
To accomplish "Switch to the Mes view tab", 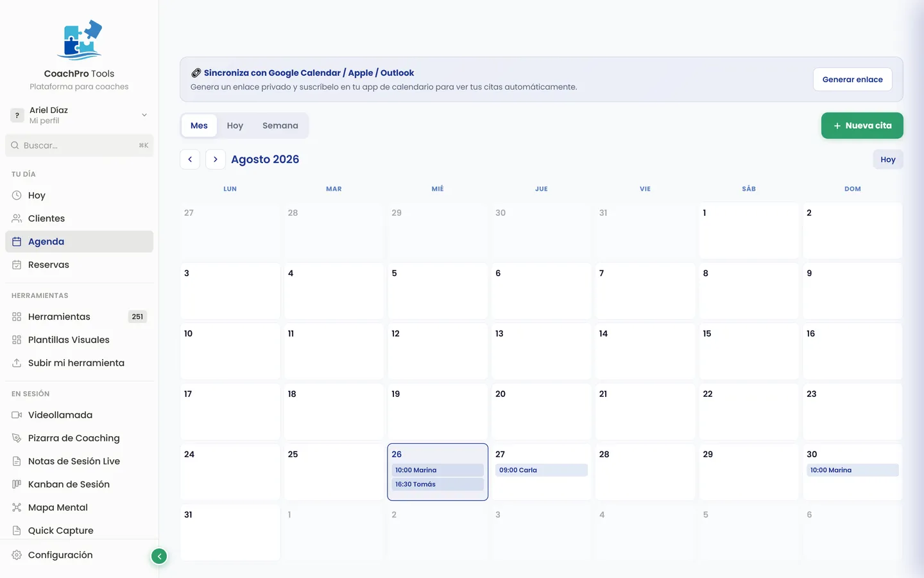I will (199, 126).
